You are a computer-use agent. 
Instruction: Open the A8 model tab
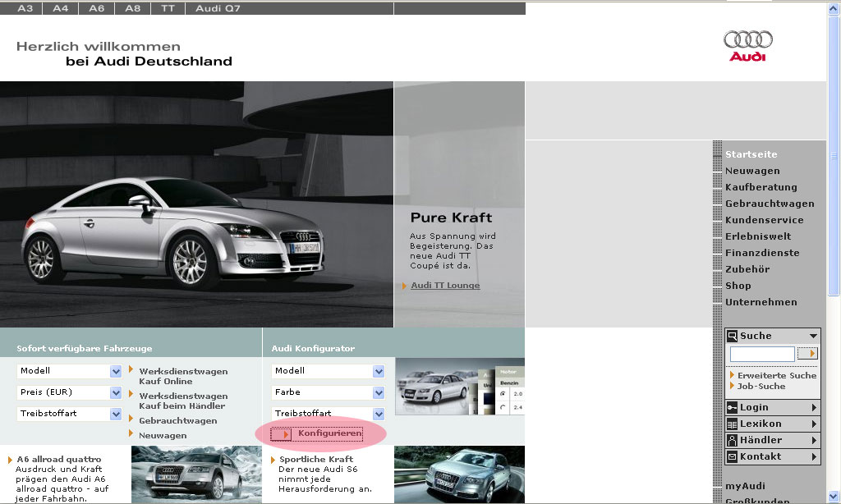pyautogui.click(x=132, y=8)
